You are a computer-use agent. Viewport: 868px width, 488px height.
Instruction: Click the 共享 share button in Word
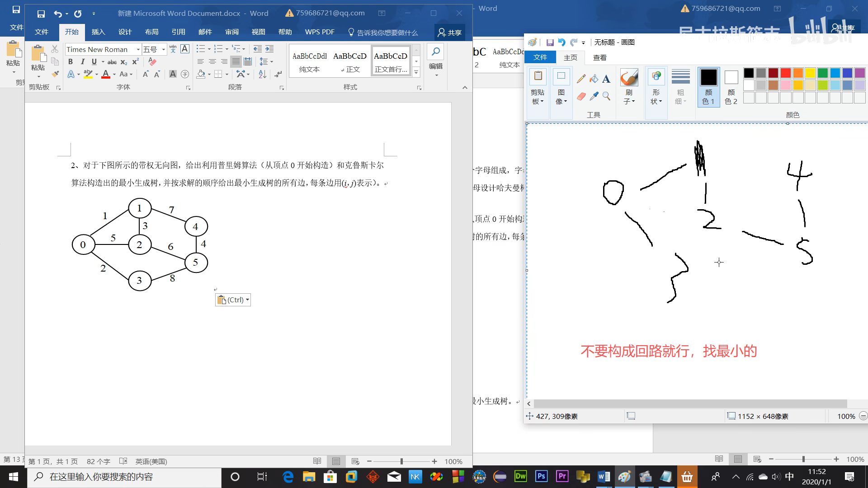coord(449,33)
